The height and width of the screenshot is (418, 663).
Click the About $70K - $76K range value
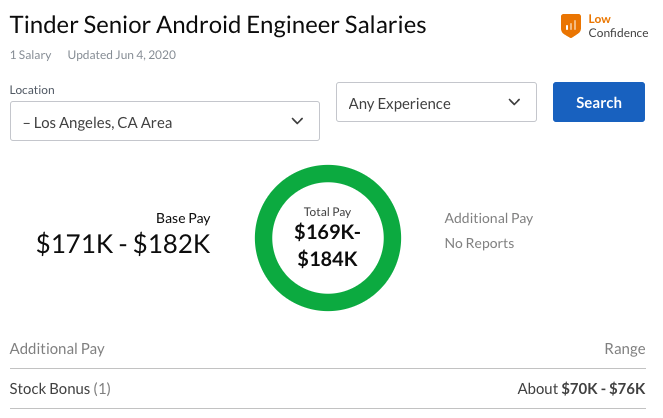[581, 389]
